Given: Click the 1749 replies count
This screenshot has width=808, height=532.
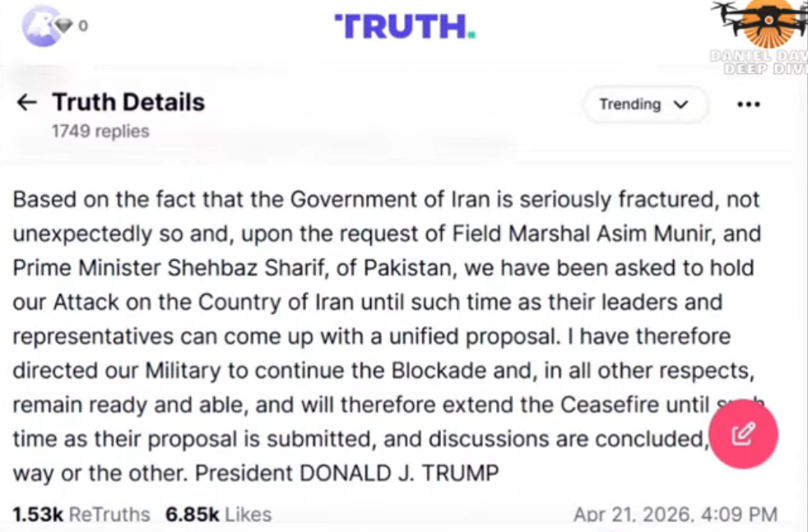Looking at the screenshot, I should [x=100, y=132].
